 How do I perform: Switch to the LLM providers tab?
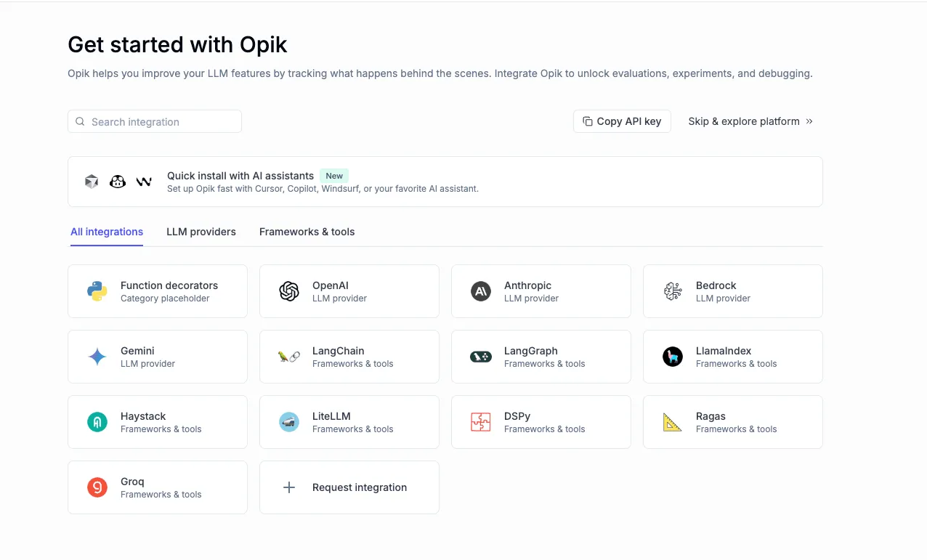[x=201, y=232]
